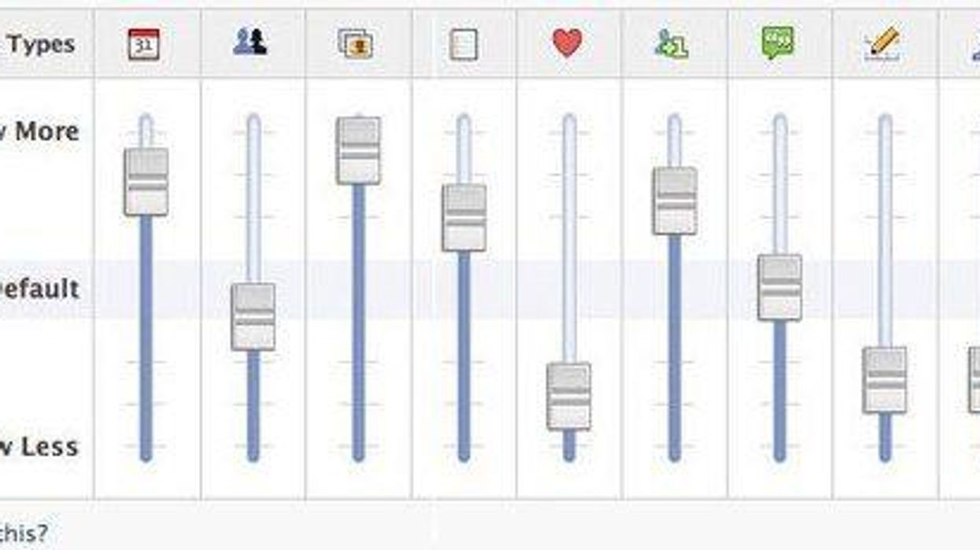Click slider handle under the pencil icon
Image resolution: width=980 pixels, height=550 pixels.
(x=885, y=379)
